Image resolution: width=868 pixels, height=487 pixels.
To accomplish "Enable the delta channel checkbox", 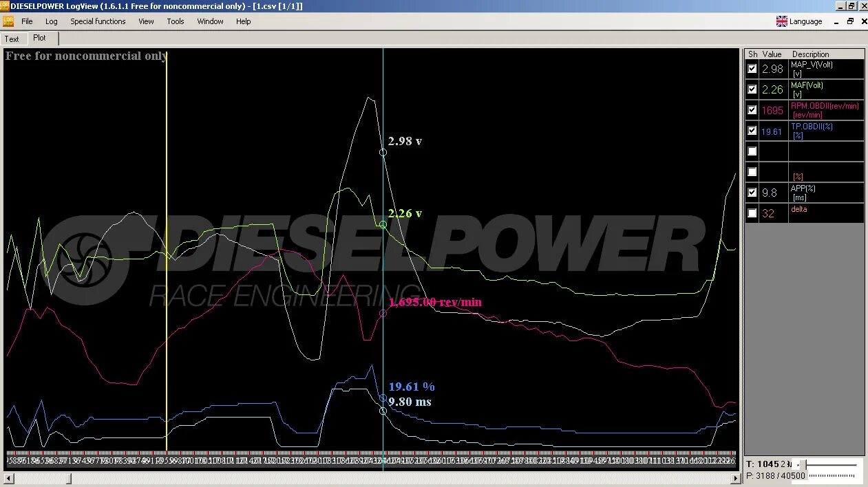I will (x=752, y=213).
